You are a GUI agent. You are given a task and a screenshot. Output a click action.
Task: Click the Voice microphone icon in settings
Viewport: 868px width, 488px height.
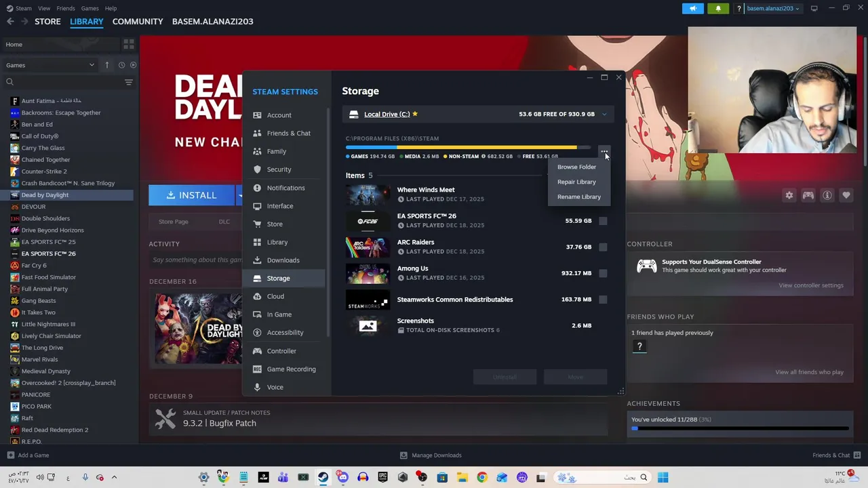[x=257, y=387]
